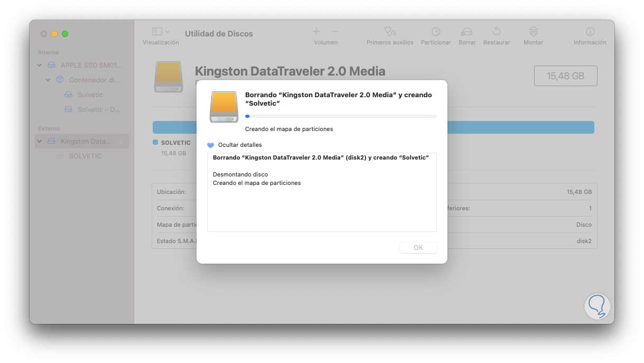
Task: Open the Particionar pie-chart tool
Action: tap(436, 32)
